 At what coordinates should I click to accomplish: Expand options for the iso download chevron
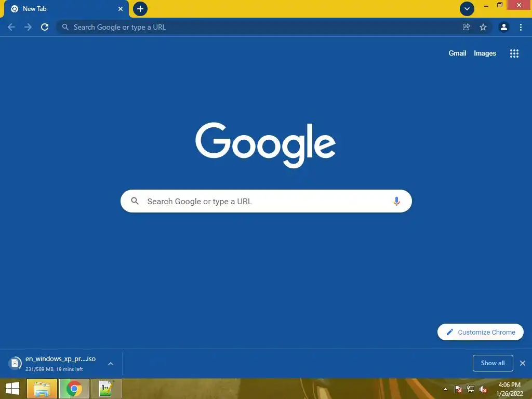click(110, 363)
